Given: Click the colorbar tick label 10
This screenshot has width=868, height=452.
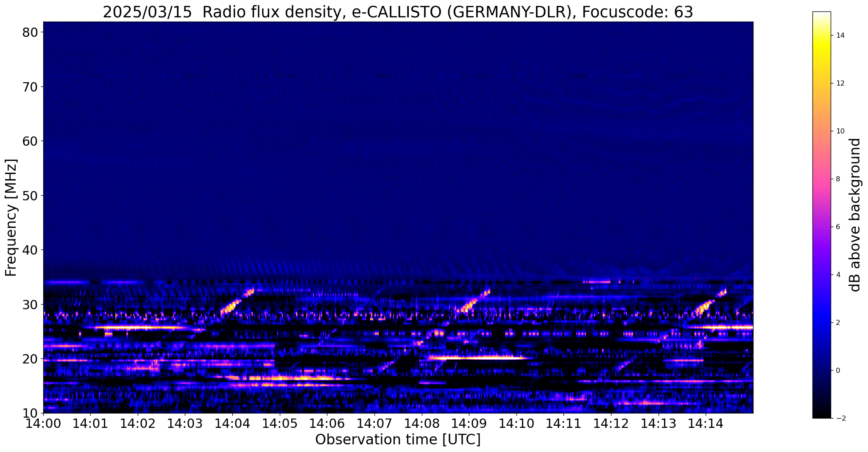Looking at the screenshot, I should click(840, 131).
